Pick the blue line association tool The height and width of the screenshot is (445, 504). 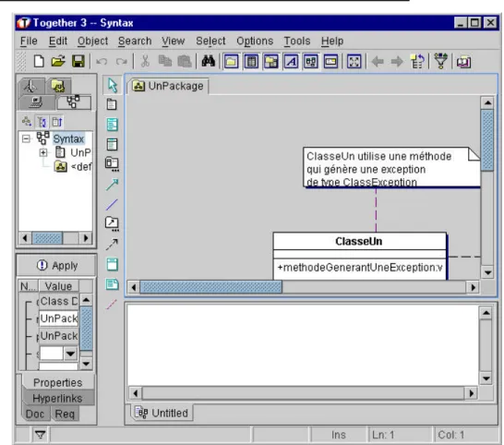(112, 204)
